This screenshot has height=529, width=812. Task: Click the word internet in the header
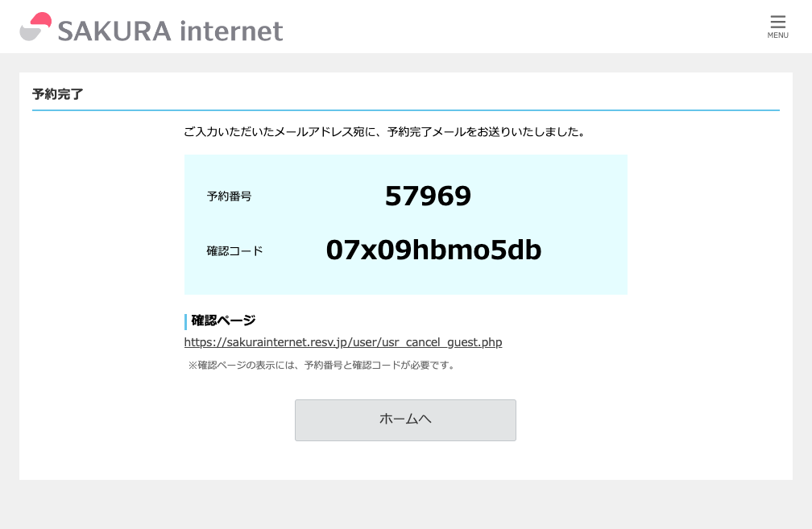coord(231,31)
